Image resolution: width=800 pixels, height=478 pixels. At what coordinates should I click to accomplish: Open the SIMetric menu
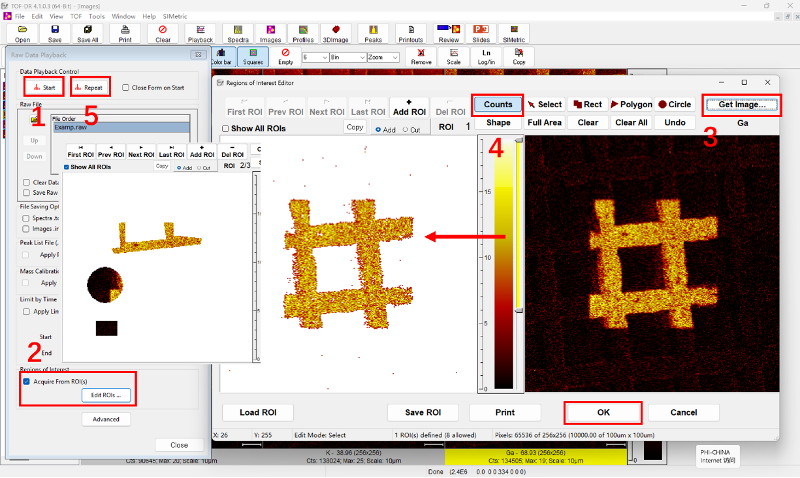click(x=177, y=17)
